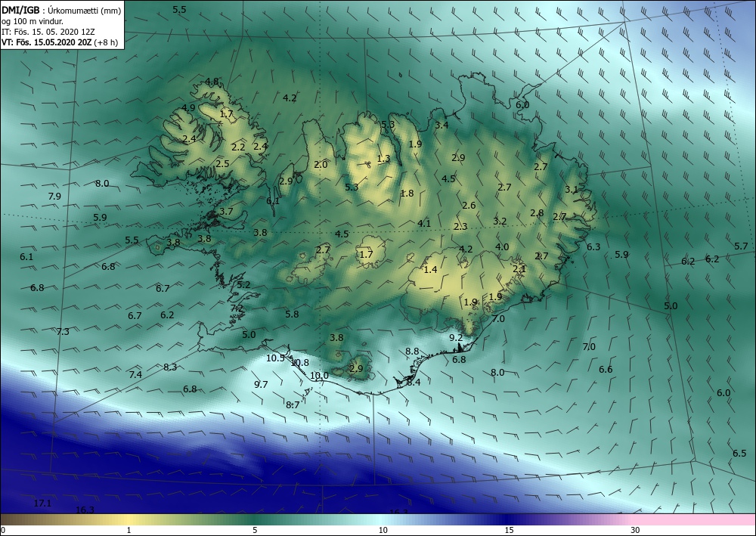The height and width of the screenshot is (536, 756).
Task: Click the '8.4' value on the south coast
Action: coord(414,383)
